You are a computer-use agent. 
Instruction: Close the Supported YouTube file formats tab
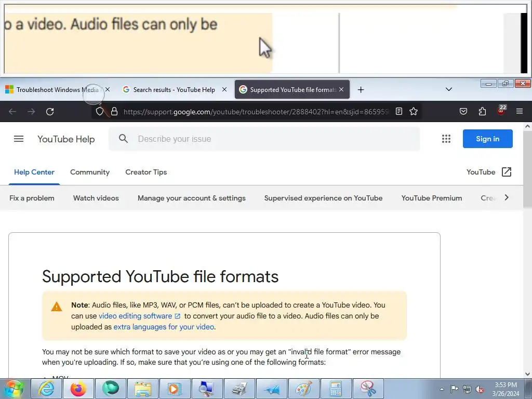click(341, 89)
